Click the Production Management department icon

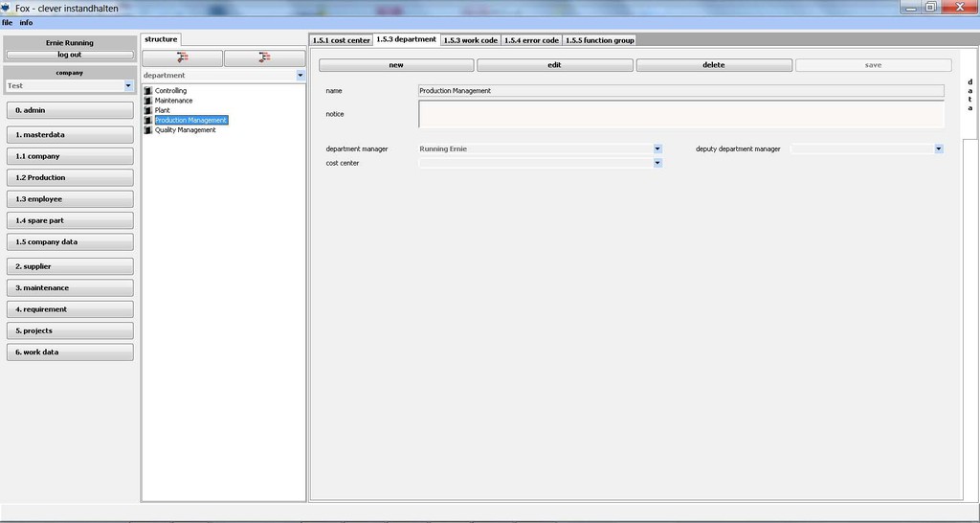click(148, 121)
